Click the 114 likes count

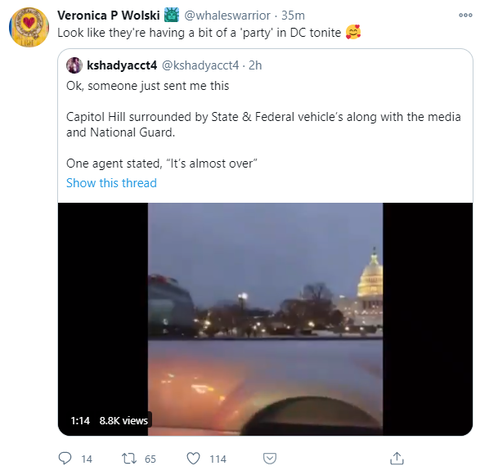pos(218,459)
